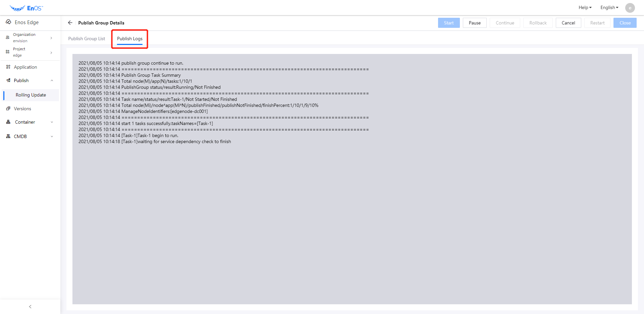Click log line 'start 1 tasks successfully'
The width and height of the screenshot is (644, 314).
(146, 123)
